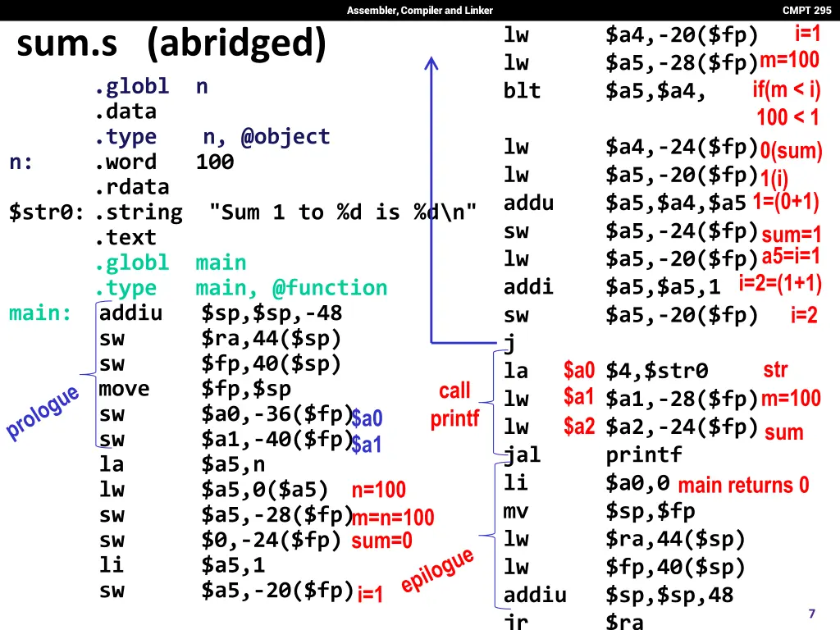Click the blue '$a1' annotation by -40($fp)
Viewport: 840px width, 630px height.
pyautogui.click(x=367, y=445)
